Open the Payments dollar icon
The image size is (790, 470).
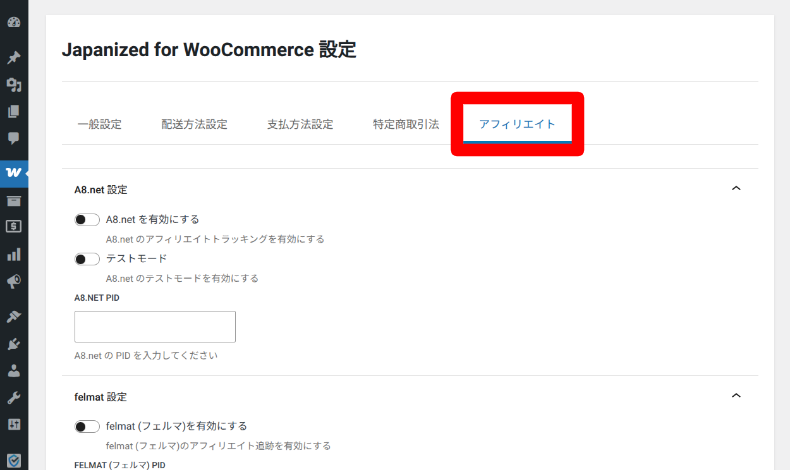(x=14, y=227)
